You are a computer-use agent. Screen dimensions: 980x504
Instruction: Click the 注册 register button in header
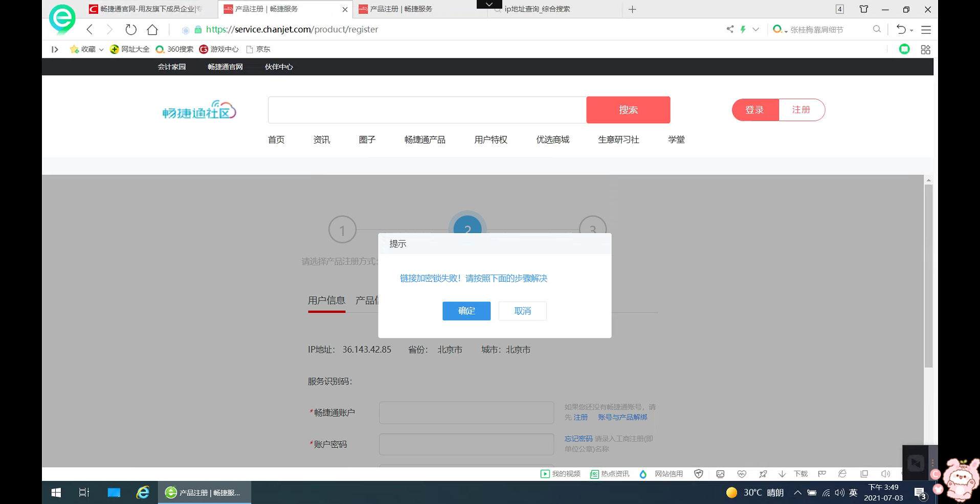tap(801, 110)
